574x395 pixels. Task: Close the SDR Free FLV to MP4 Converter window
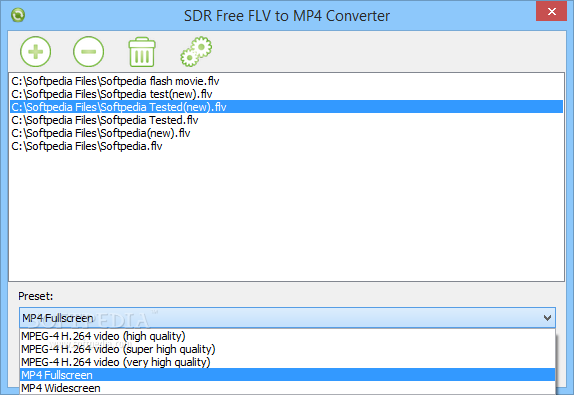pyautogui.click(x=551, y=11)
